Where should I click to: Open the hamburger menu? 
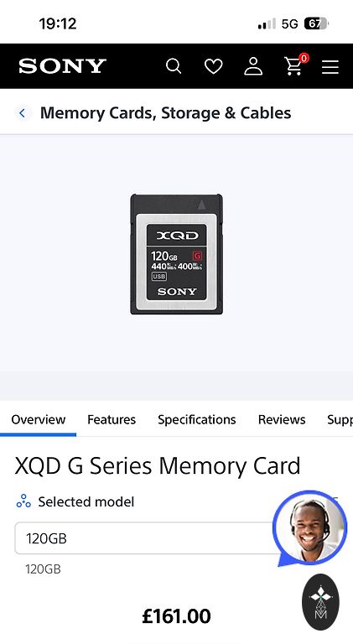point(330,66)
